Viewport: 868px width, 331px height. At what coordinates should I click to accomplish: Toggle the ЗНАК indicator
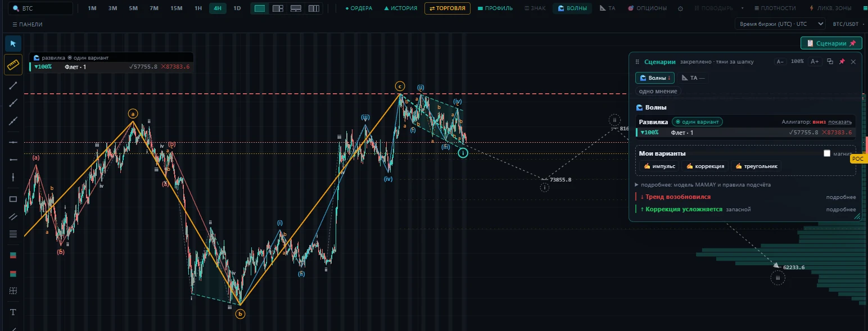point(535,8)
